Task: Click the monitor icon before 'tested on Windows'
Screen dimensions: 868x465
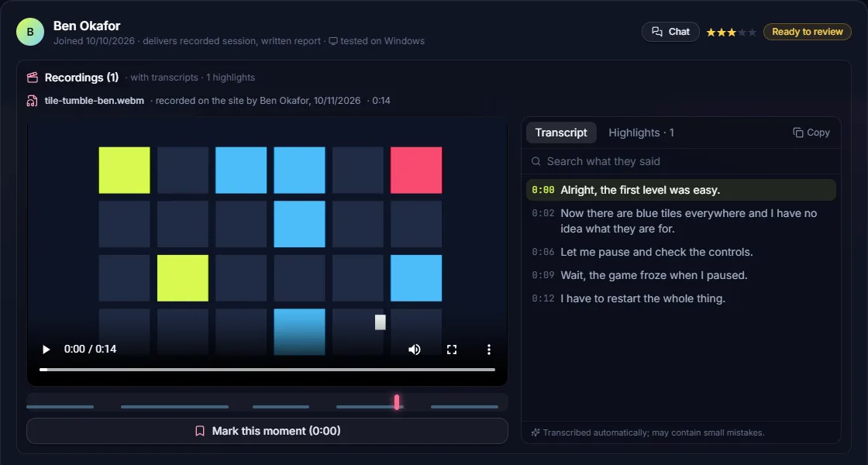Action: [333, 41]
